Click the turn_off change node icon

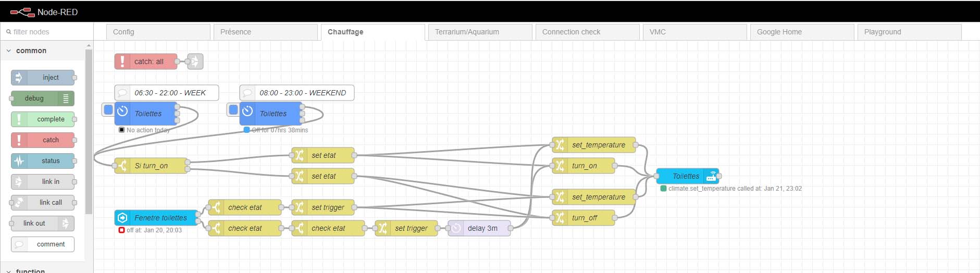pos(560,218)
